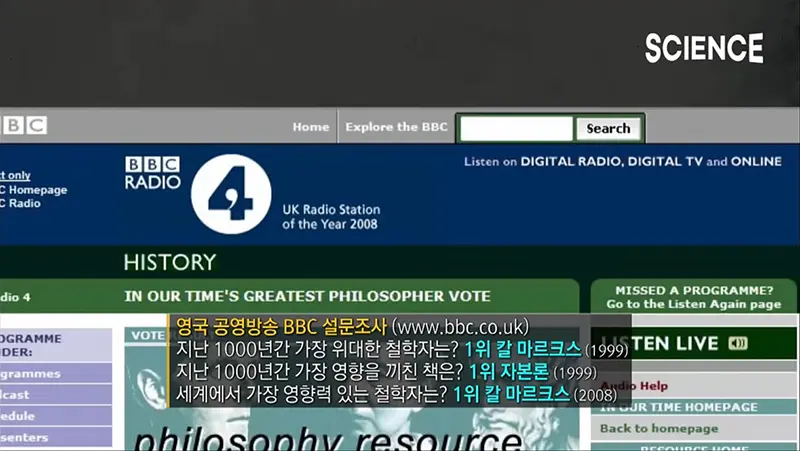Screen dimensions: 800x451
Task: Open the BBC Homepage sidebar link
Action: tap(34, 190)
